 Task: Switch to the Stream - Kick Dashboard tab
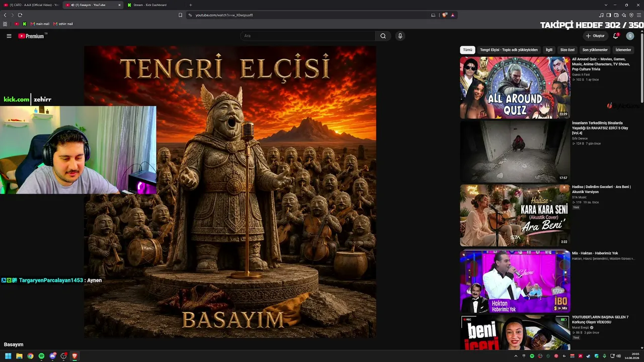tap(154, 5)
